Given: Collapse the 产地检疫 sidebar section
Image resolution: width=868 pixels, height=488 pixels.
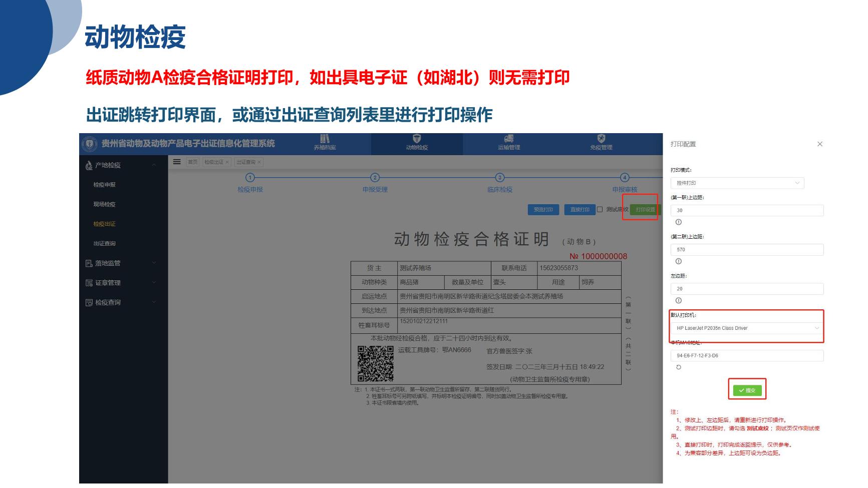Looking at the screenshot, I should coord(120,165).
